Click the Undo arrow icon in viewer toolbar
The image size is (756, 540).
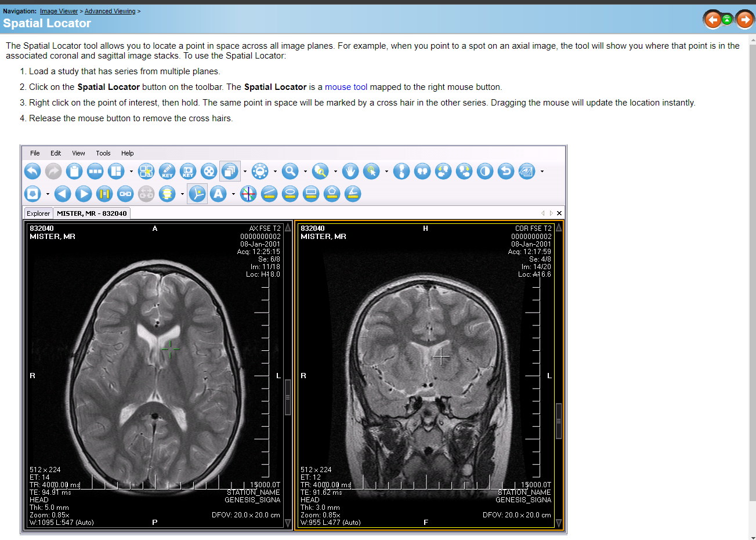tap(32, 171)
